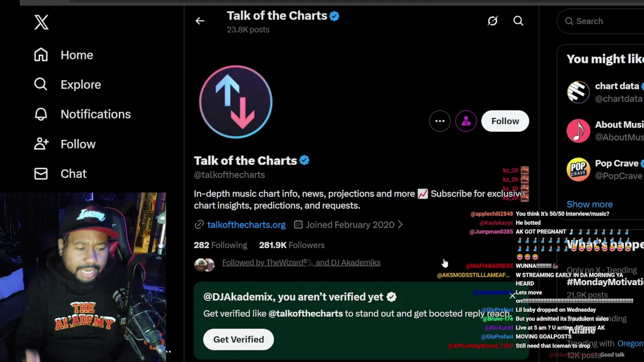Click the Get Verified button

pyautogui.click(x=238, y=339)
